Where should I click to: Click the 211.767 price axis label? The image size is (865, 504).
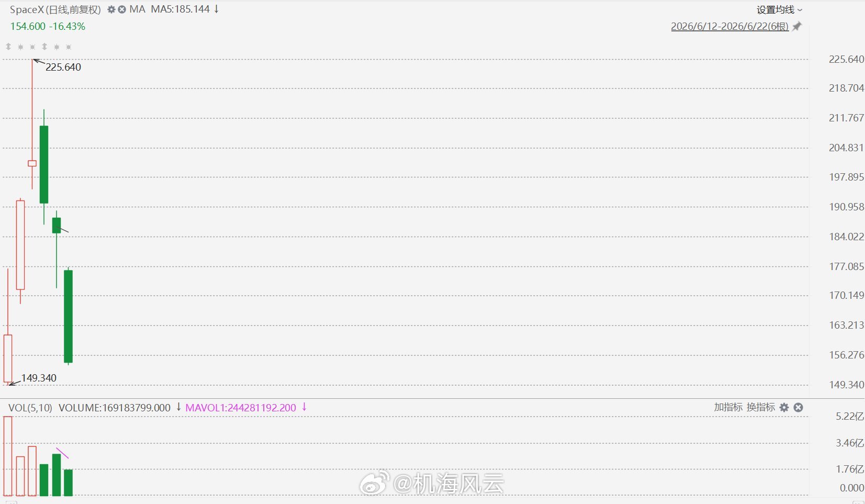click(846, 118)
